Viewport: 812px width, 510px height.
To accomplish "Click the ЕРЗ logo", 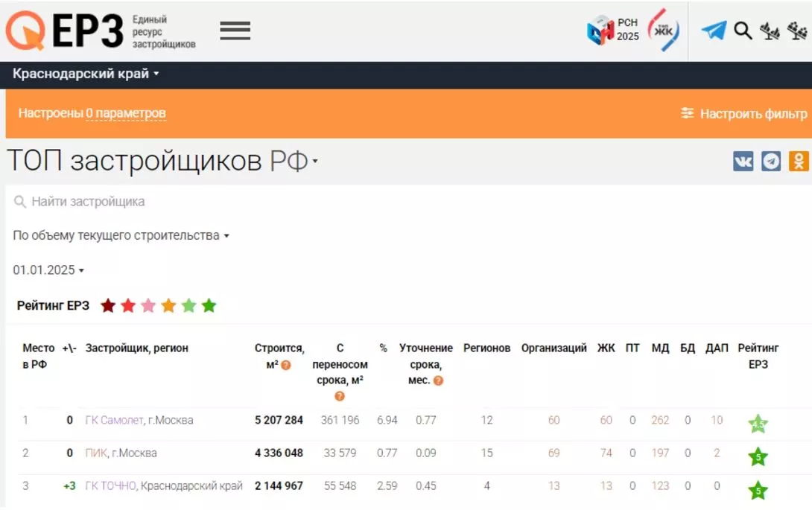I will pyautogui.click(x=67, y=30).
